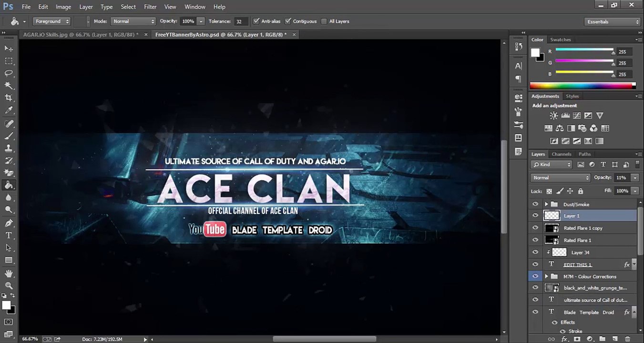Hide Layer 1 visibility
The image size is (644, 343).
[535, 216]
